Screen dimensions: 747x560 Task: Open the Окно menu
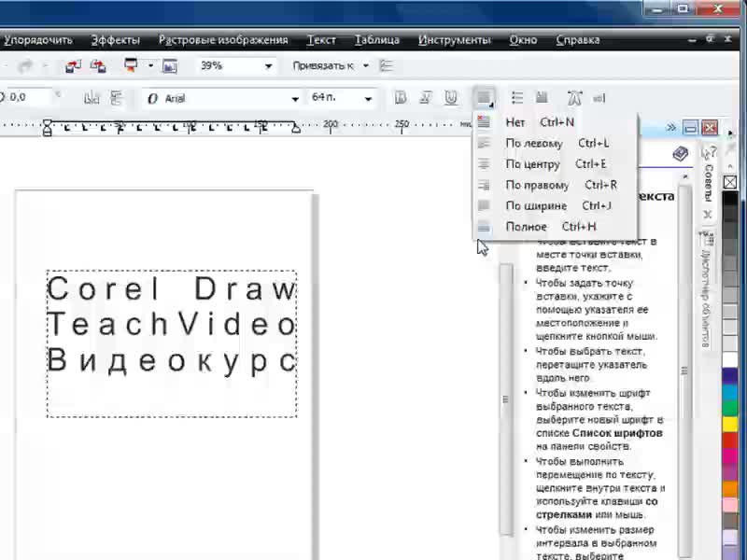pyautogui.click(x=523, y=40)
